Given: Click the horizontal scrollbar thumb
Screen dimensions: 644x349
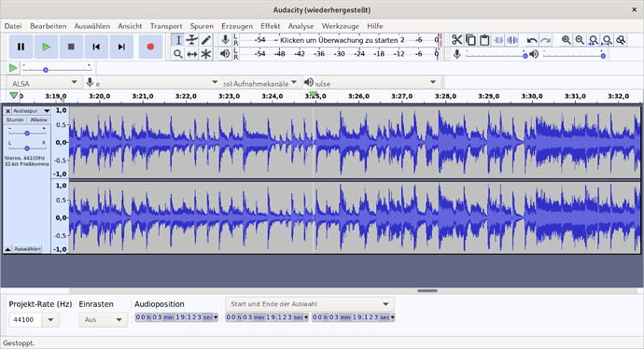Looking at the screenshot, I should click(427, 291).
